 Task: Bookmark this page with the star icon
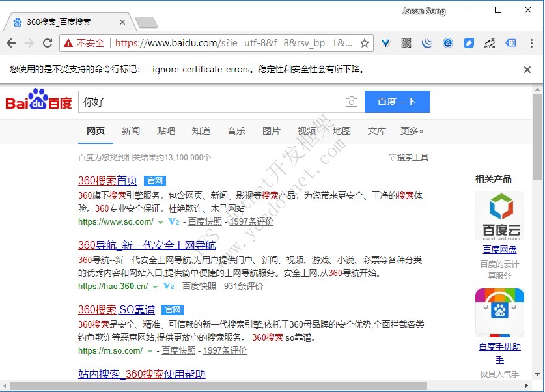pos(364,43)
